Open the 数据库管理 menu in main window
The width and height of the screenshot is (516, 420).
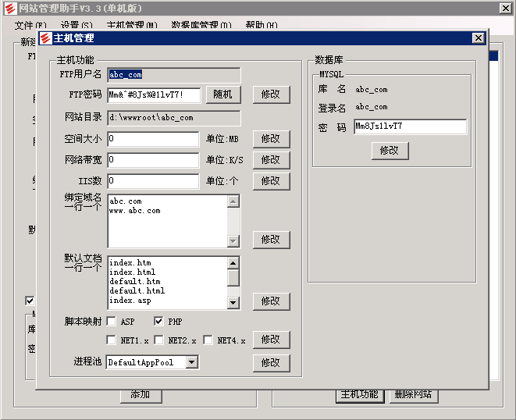(201, 25)
